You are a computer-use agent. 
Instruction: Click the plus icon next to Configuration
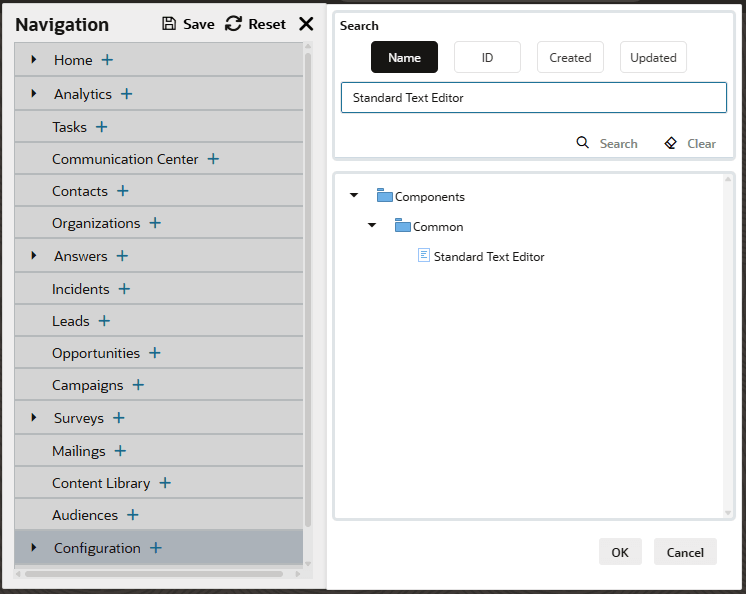pos(156,548)
